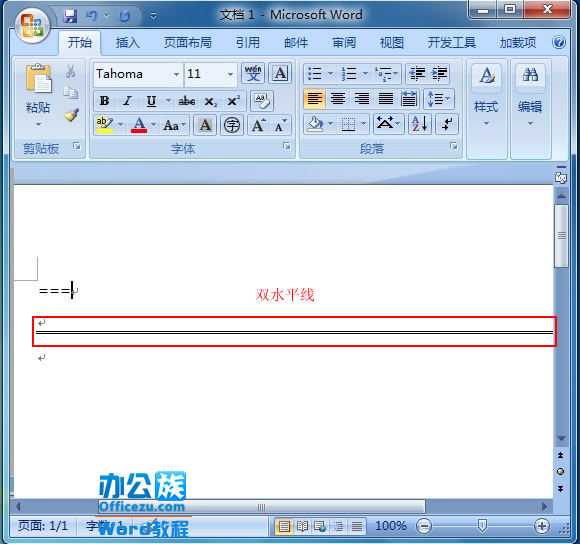Click the Format Painter brush icon
The height and width of the screenshot is (544, 580).
(x=71, y=115)
